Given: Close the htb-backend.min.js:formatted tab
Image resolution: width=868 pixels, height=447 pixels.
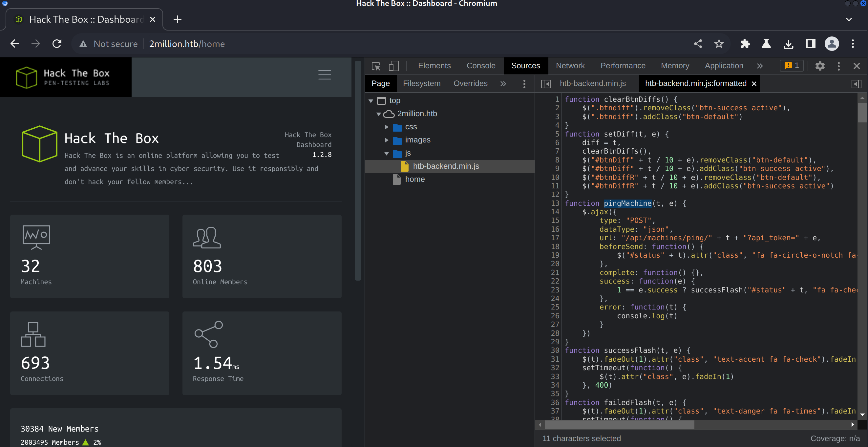Looking at the screenshot, I should tap(754, 84).
